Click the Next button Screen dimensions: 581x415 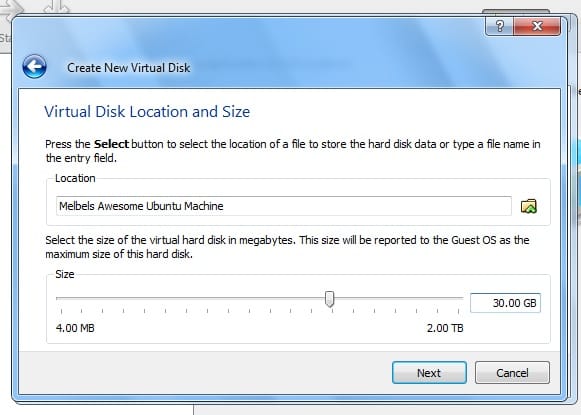pyautogui.click(x=429, y=372)
